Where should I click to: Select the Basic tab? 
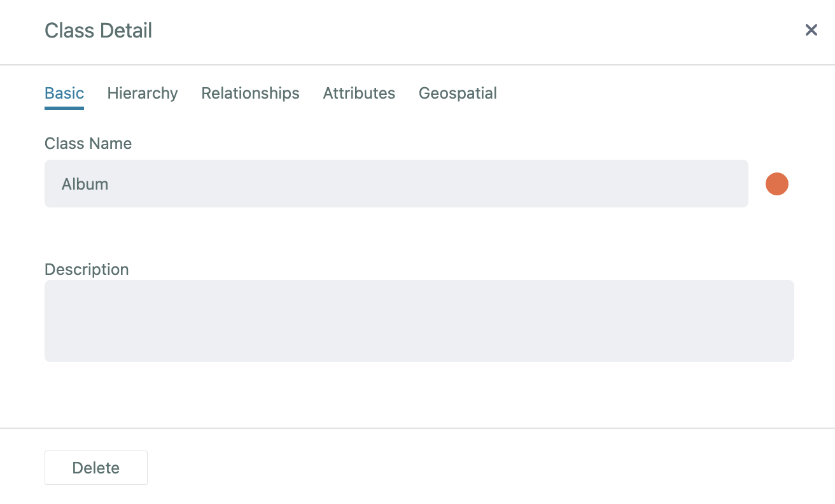click(64, 93)
